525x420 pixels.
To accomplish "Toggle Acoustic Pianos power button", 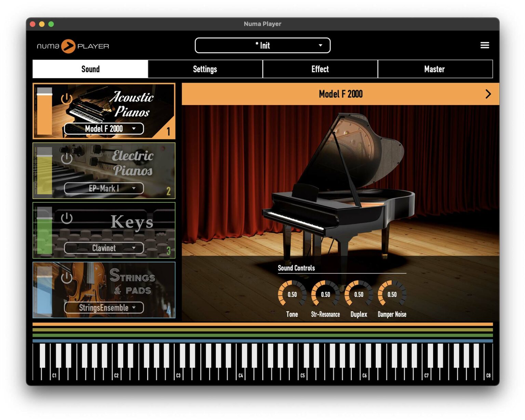I will click(x=66, y=99).
